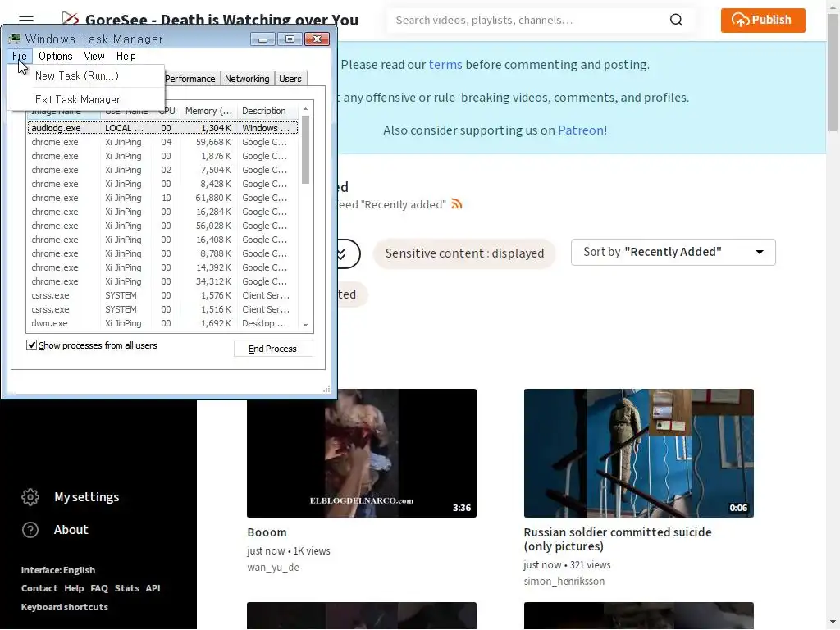Sort processes by Description column header
The width and height of the screenshot is (840, 630).
point(267,111)
